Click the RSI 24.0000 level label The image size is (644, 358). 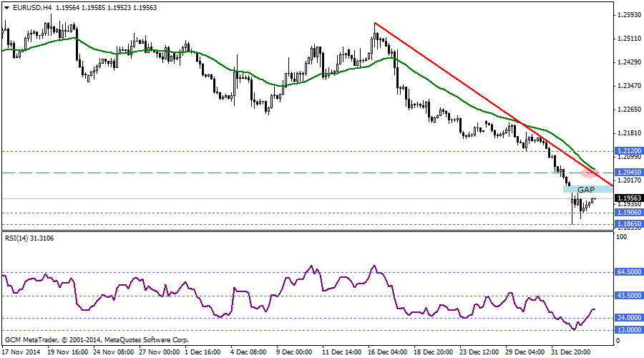(x=628, y=318)
